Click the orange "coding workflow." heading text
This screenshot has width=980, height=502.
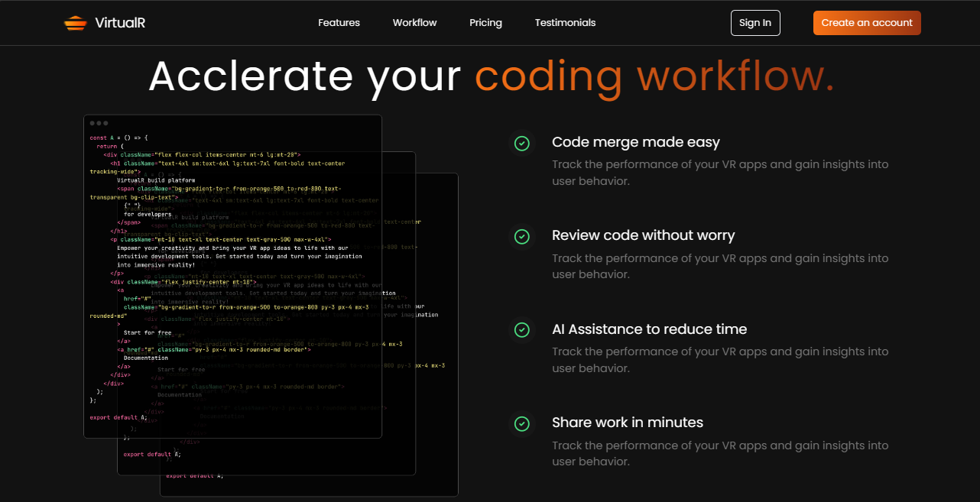pyautogui.click(x=654, y=76)
